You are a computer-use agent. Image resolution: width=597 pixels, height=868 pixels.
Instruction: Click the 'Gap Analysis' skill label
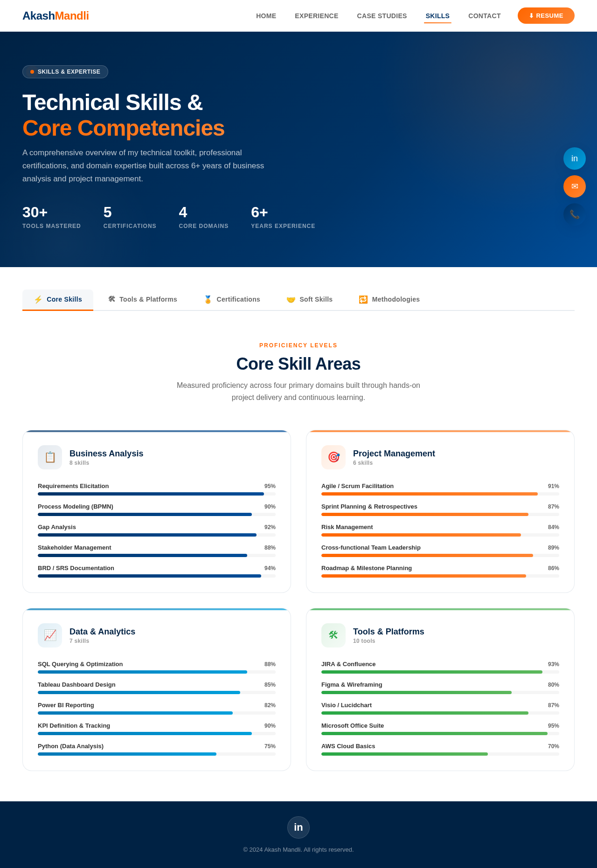tap(57, 527)
